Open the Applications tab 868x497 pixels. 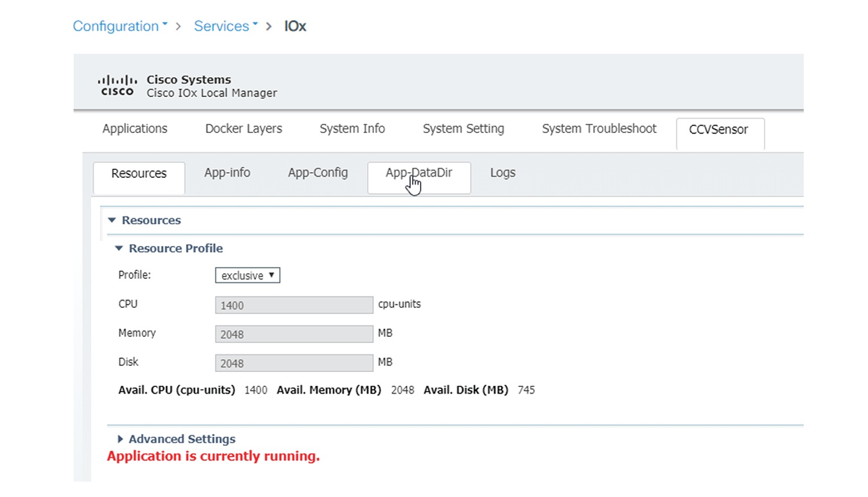pyautogui.click(x=135, y=129)
